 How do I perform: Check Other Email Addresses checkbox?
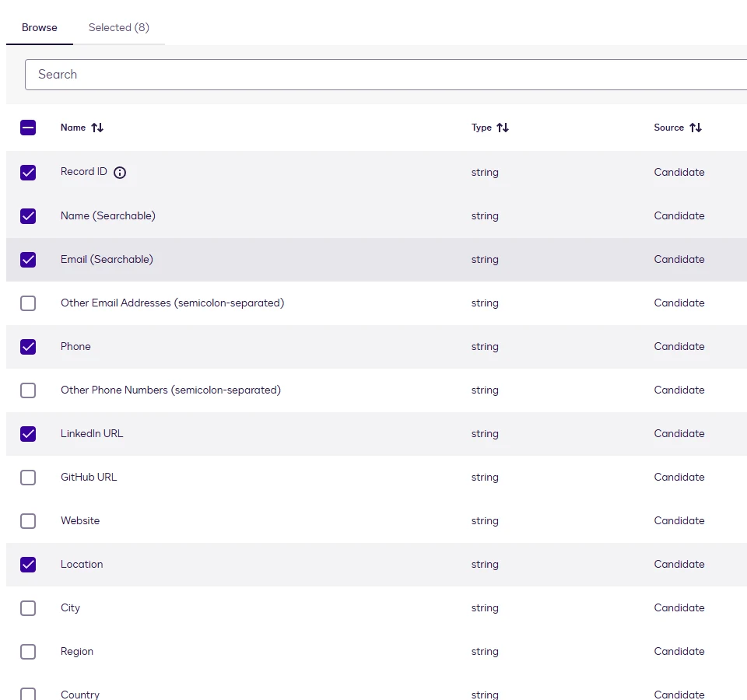[28, 303]
